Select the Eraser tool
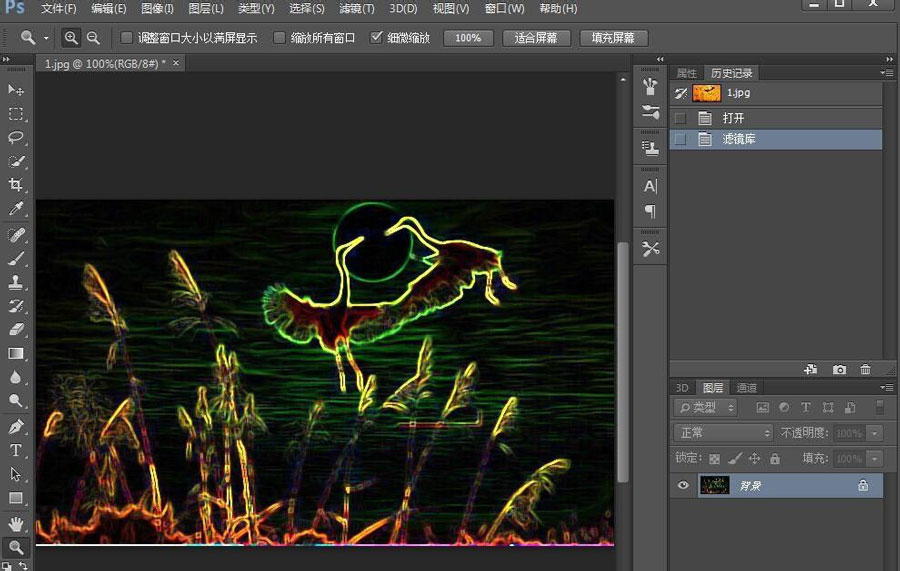Screen dimensions: 900x571 [x=16, y=329]
